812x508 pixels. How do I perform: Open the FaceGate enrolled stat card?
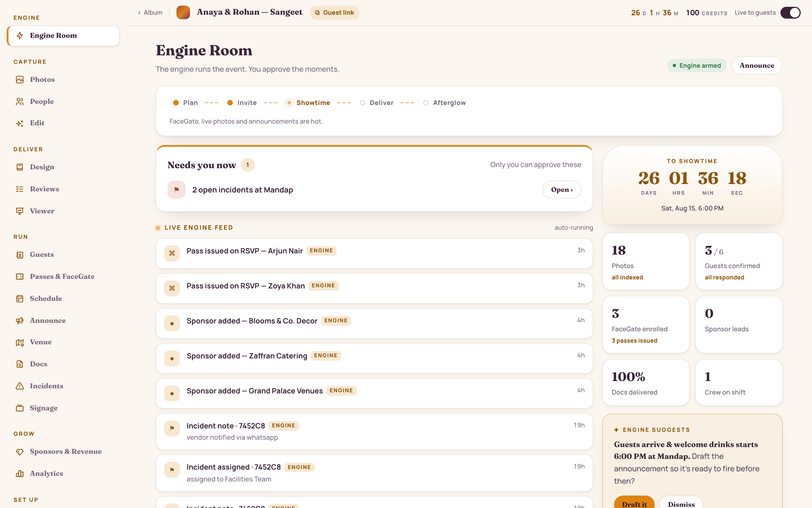point(646,325)
